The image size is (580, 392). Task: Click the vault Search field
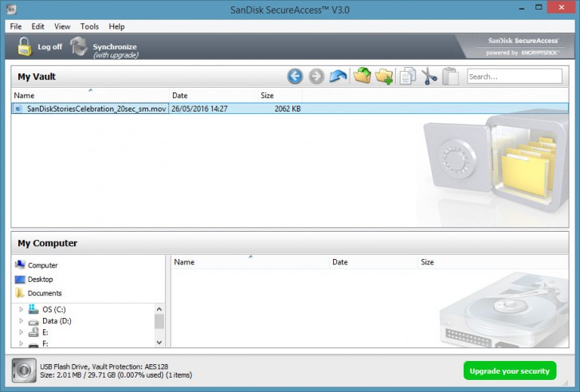pos(514,76)
